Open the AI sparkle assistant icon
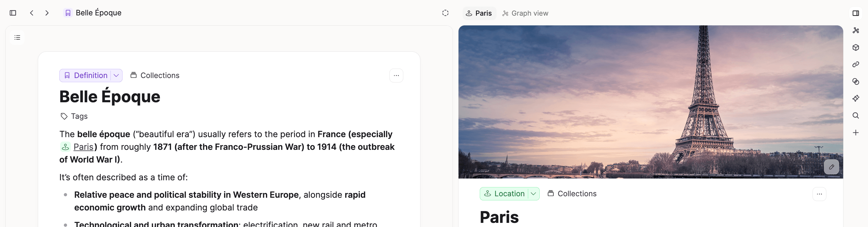The image size is (868, 227). (856, 98)
